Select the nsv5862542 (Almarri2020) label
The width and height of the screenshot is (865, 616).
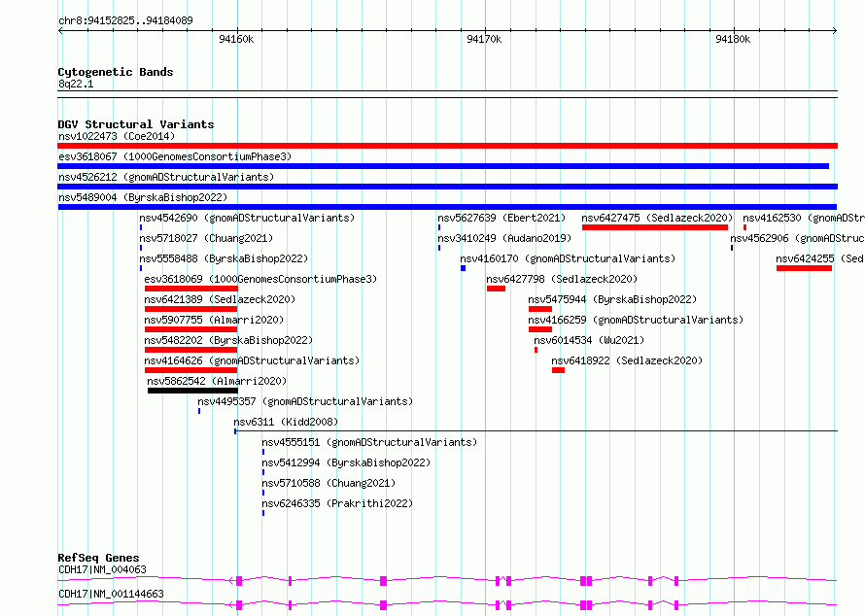click(217, 381)
